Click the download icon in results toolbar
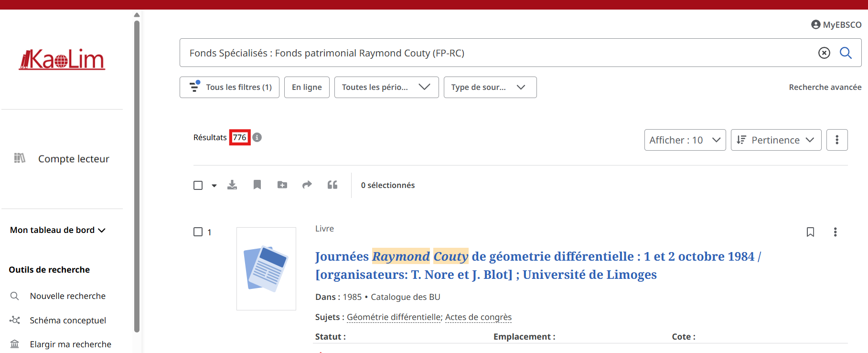 click(x=232, y=185)
